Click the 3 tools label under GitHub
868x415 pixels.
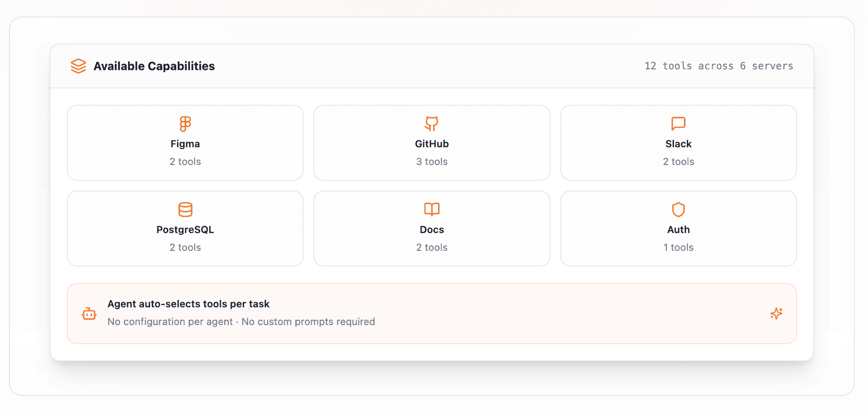point(431,161)
